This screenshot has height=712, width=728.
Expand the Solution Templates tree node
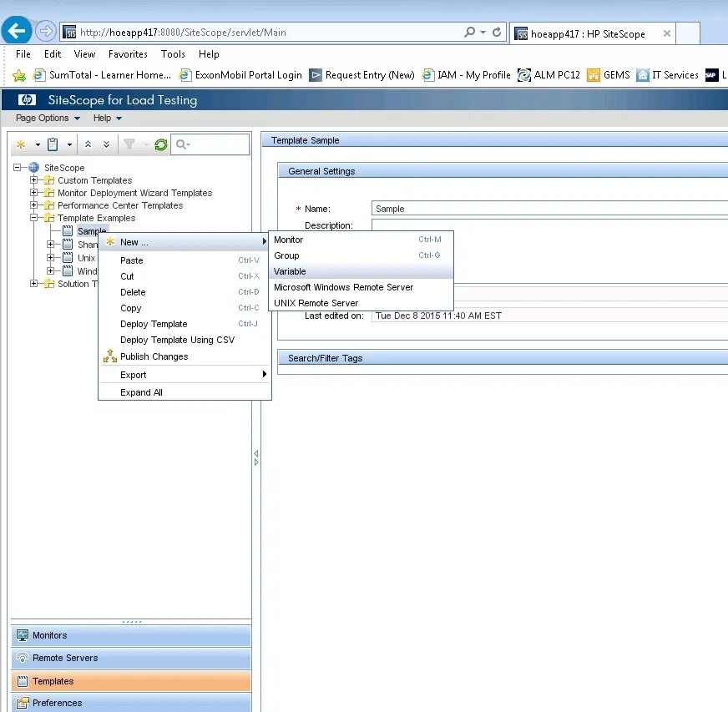34,283
